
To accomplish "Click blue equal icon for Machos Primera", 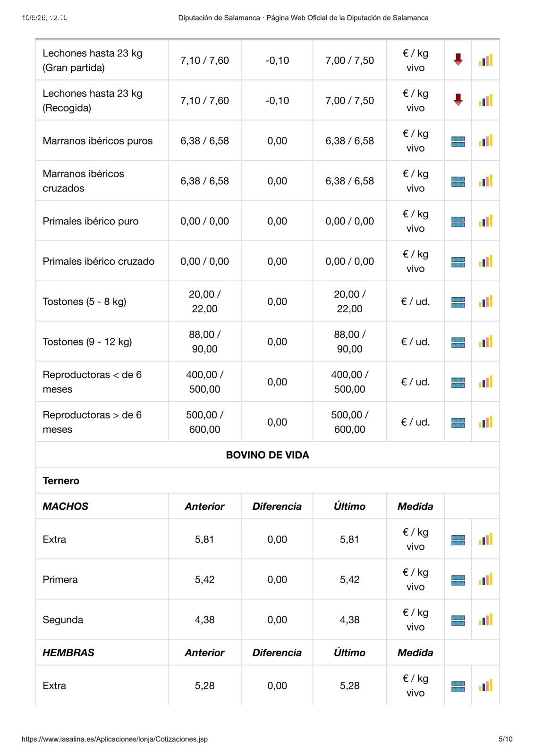I will click(x=458, y=580).
